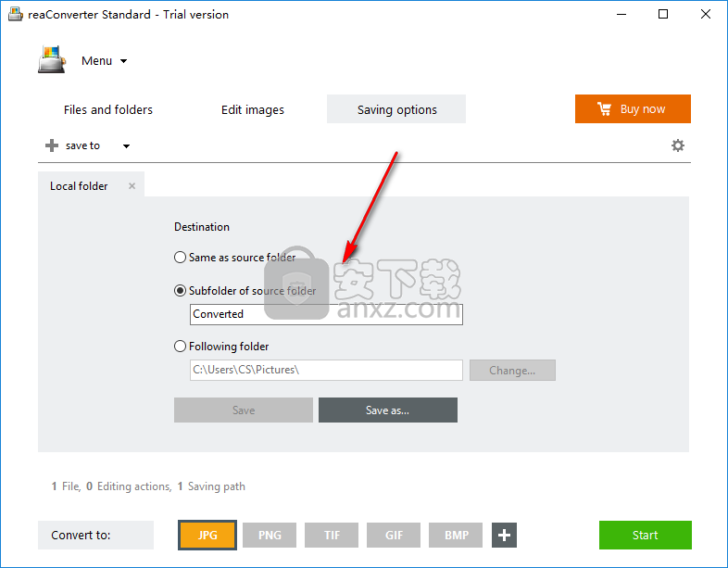Viewport: 728px width, 568px height.
Task: Click the Buy now button
Action: click(633, 108)
